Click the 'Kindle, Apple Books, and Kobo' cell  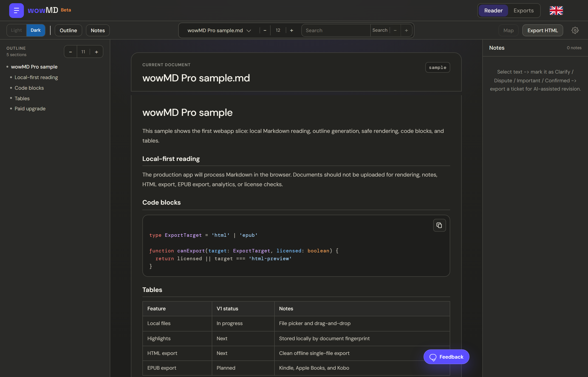tap(362, 368)
